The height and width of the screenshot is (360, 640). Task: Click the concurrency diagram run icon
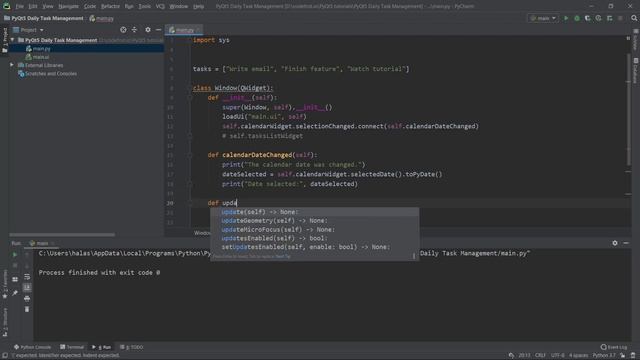click(x=609, y=18)
